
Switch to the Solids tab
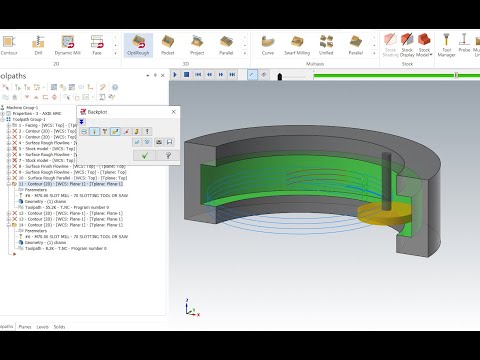59,327
